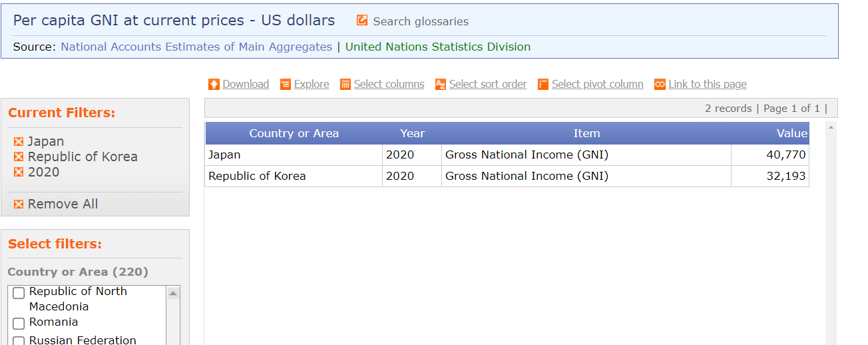Click the table scrollbar up arrow
The height and width of the screenshot is (345, 868).
pyautogui.click(x=831, y=127)
